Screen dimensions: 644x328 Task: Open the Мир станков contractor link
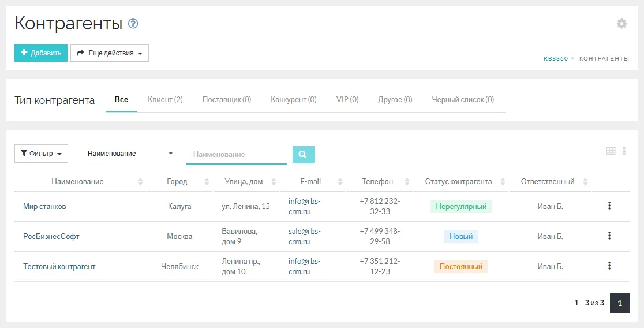(44, 206)
